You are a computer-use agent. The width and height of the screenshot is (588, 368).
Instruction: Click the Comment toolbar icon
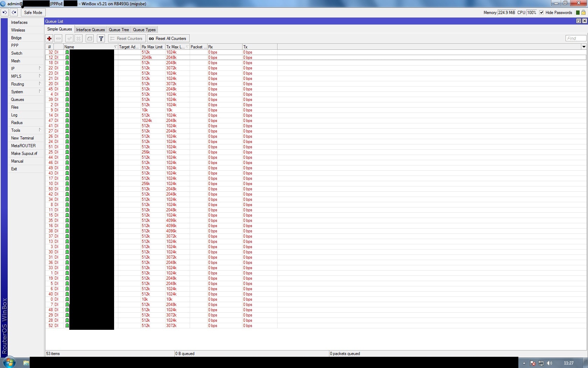coord(90,39)
